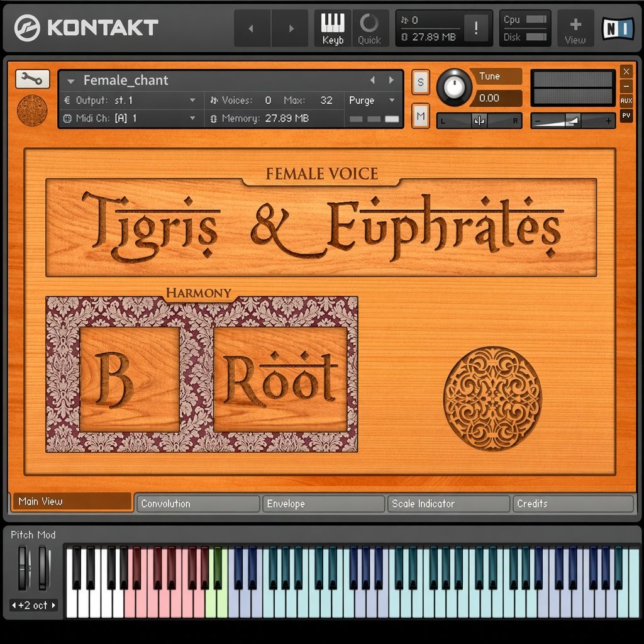Click the pitch bend wheel
This screenshot has width=644, height=644.
23,568
